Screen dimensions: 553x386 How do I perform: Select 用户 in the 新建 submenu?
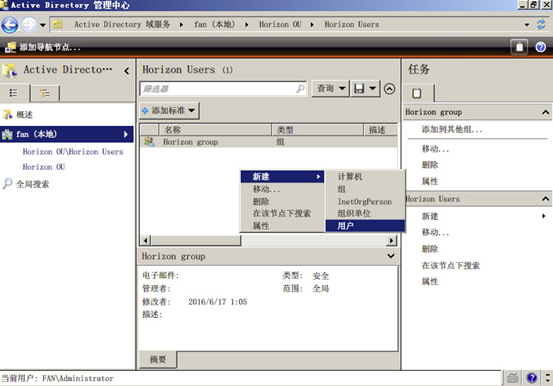365,226
